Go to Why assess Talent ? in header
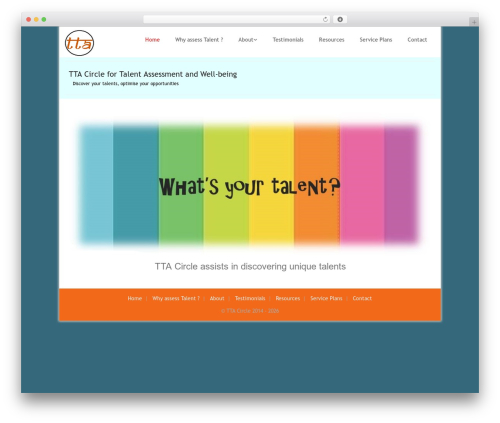The image size is (500, 423). (199, 40)
